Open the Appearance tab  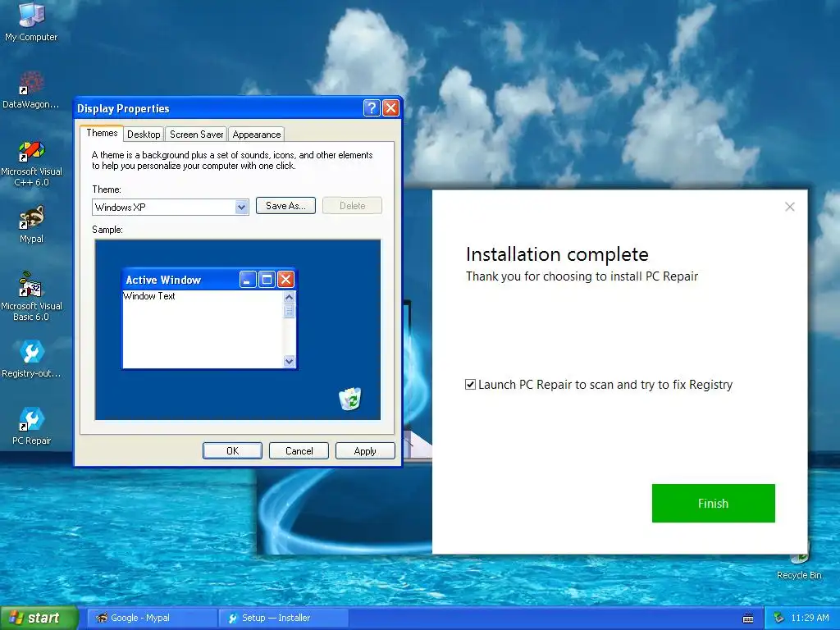[x=256, y=135]
